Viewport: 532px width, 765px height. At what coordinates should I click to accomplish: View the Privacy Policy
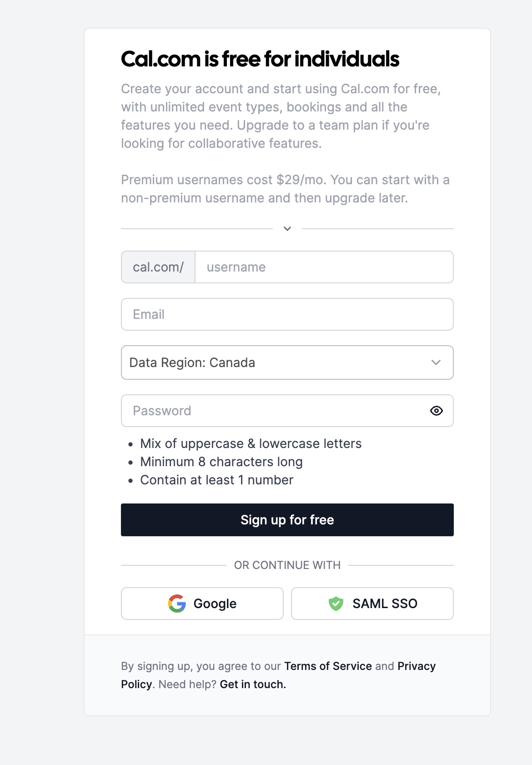tap(416, 666)
